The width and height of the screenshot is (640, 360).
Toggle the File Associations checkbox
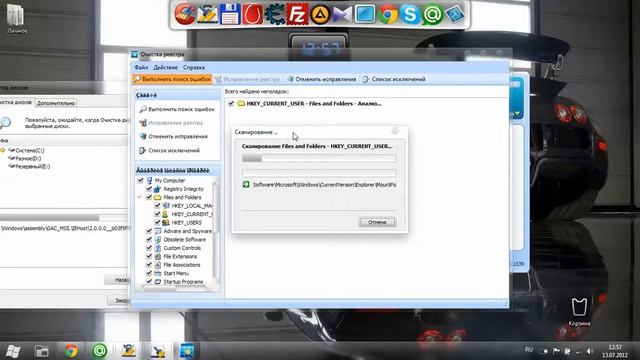click(x=149, y=265)
